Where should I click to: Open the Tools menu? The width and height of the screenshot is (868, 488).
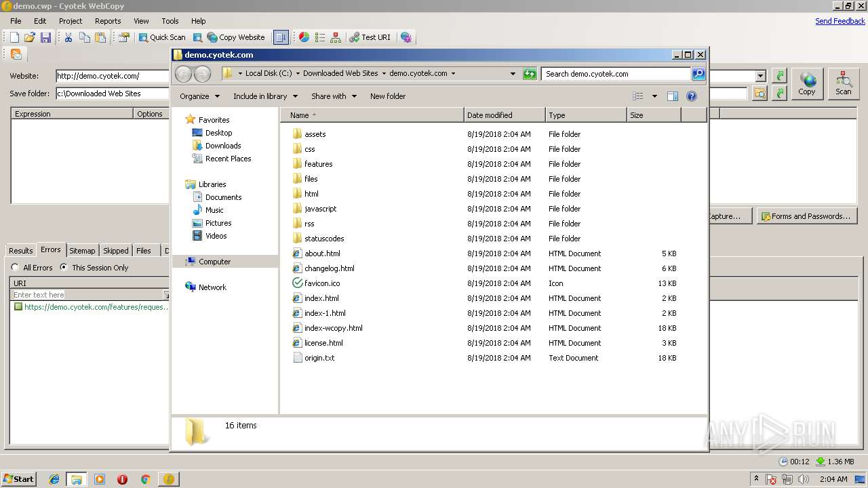(x=170, y=21)
